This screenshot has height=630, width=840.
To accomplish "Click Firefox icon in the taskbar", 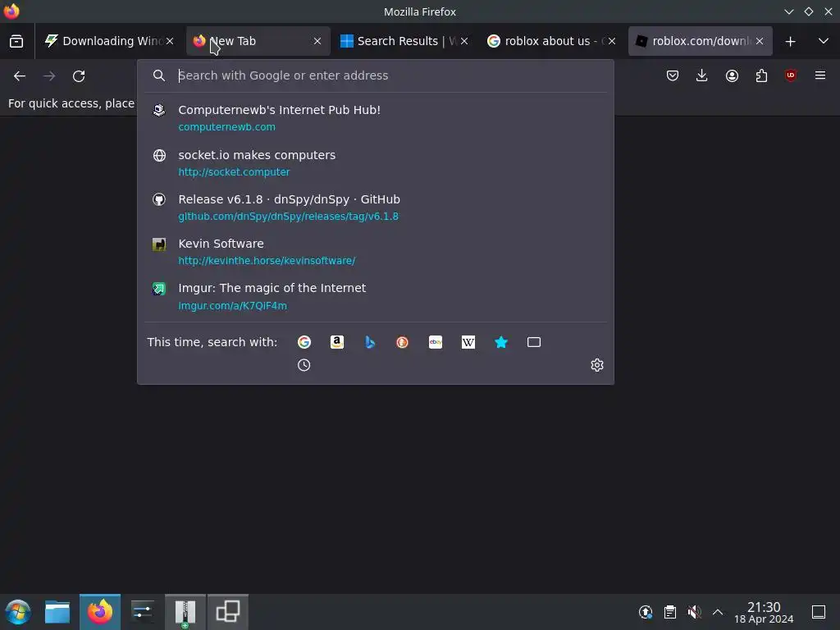I will click(x=100, y=612).
